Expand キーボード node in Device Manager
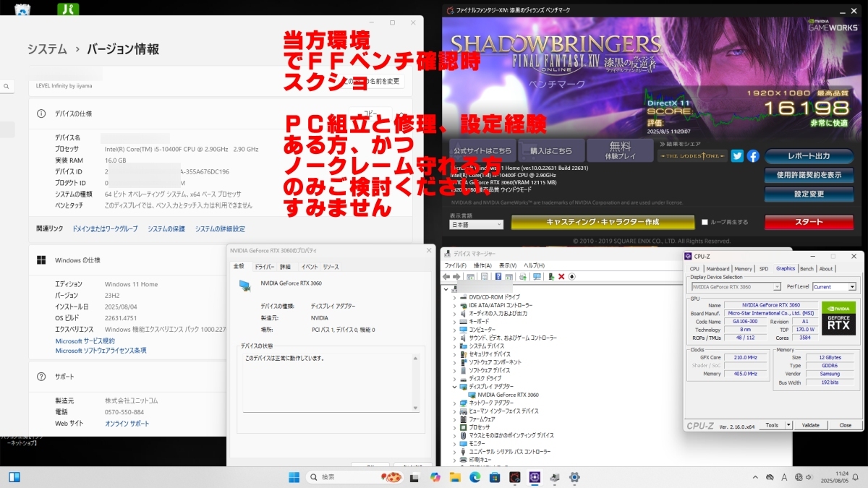 454,322
